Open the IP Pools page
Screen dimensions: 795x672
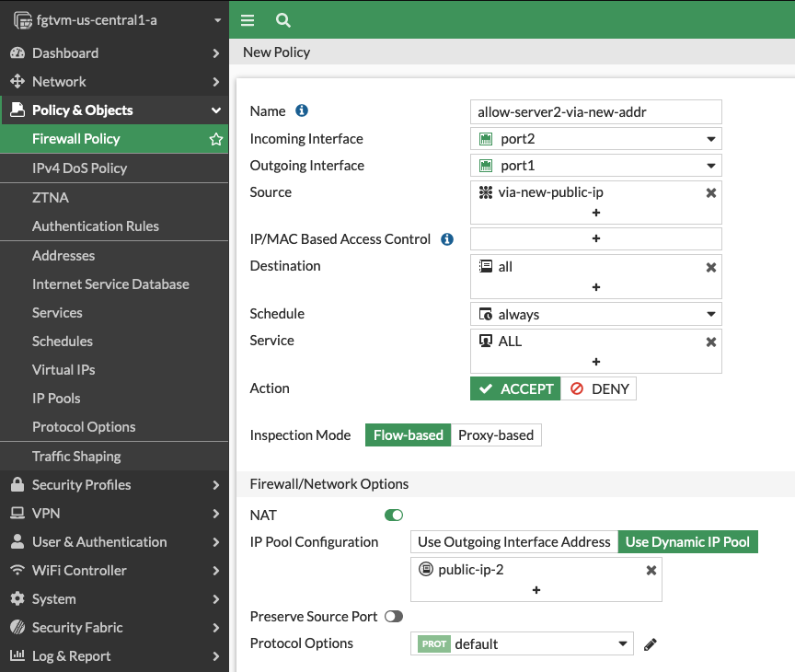coord(54,398)
